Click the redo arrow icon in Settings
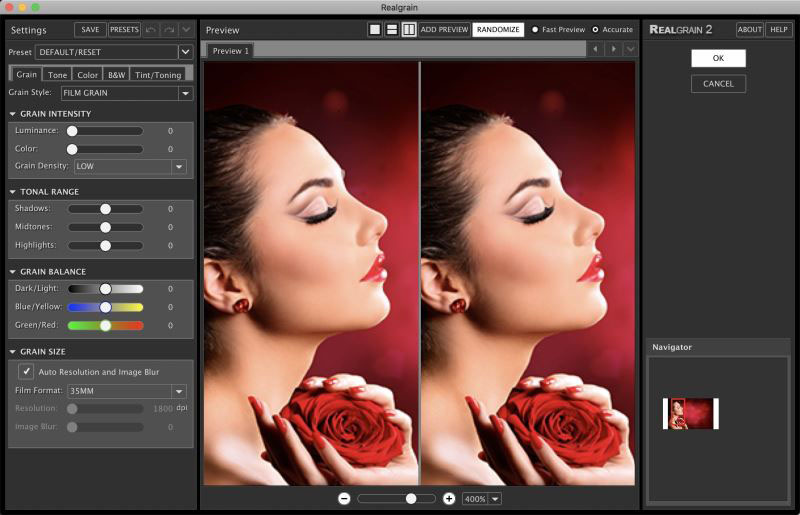This screenshot has width=800, height=515. pyautogui.click(x=169, y=30)
